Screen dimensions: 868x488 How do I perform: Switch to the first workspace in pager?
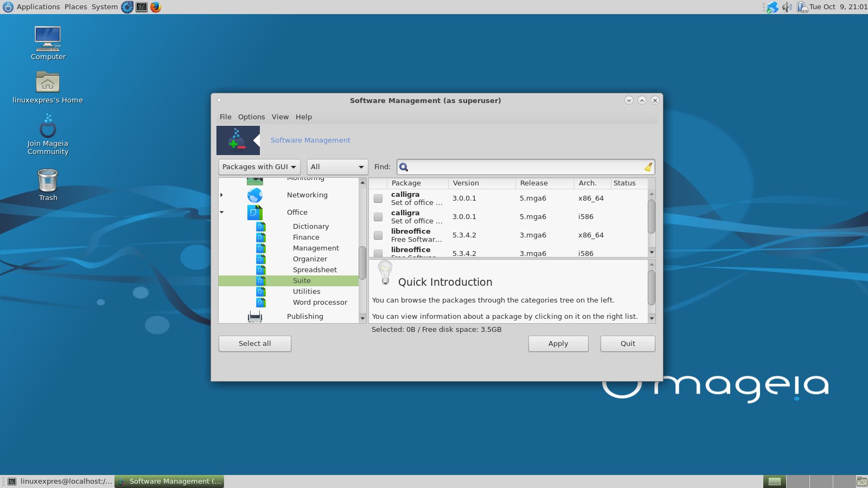(x=775, y=481)
